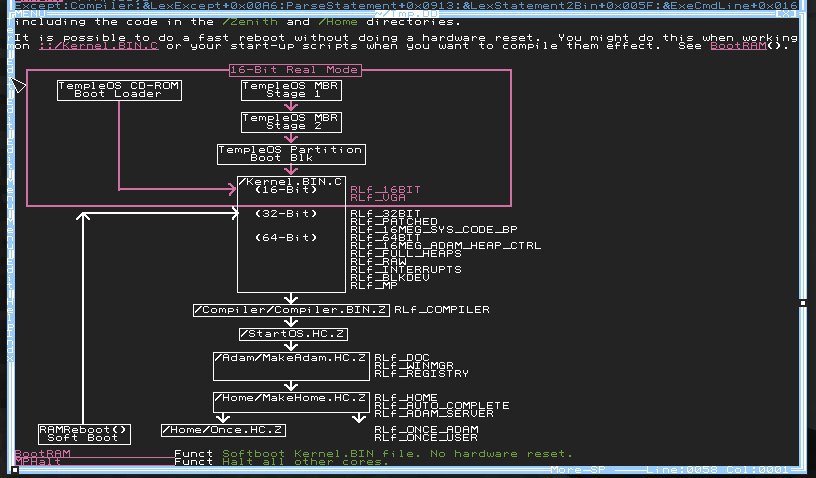Click 'Softboot Kernel.BIN file' description text
The width and height of the screenshot is (816, 478).
tap(317, 454)
